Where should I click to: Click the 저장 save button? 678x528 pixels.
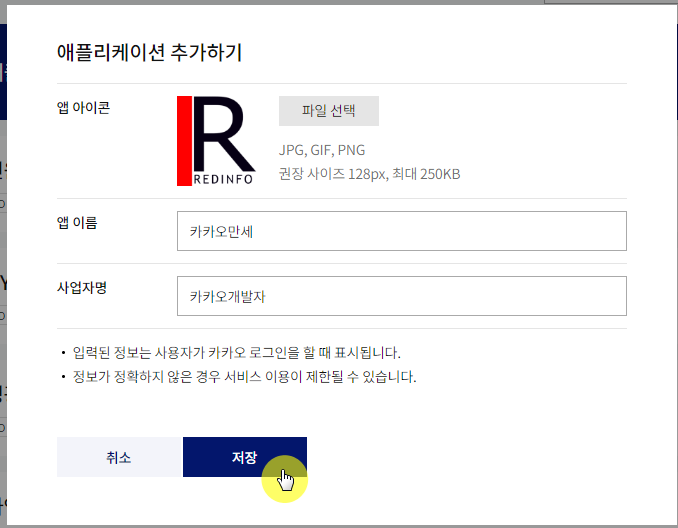tap(245, 457)
